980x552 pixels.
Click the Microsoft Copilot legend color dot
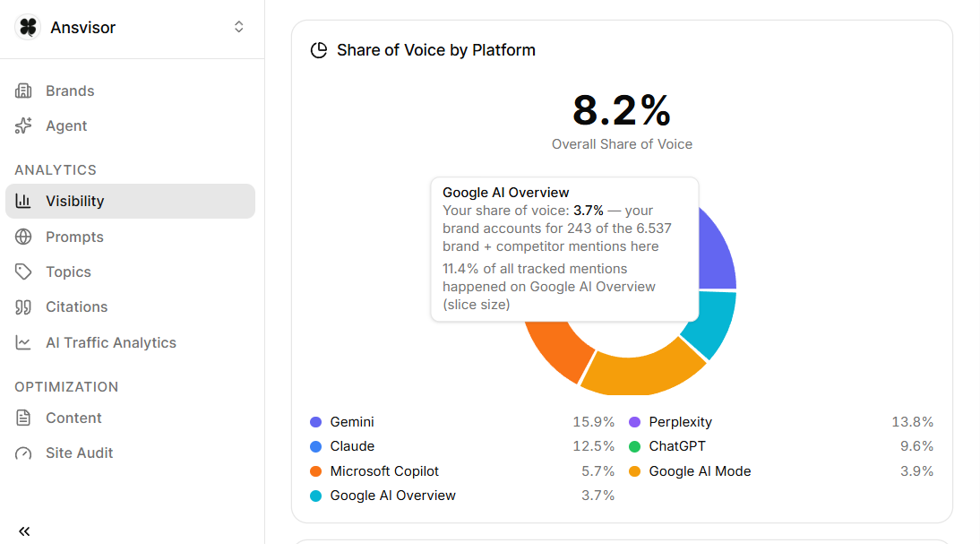tap(315, 471)
